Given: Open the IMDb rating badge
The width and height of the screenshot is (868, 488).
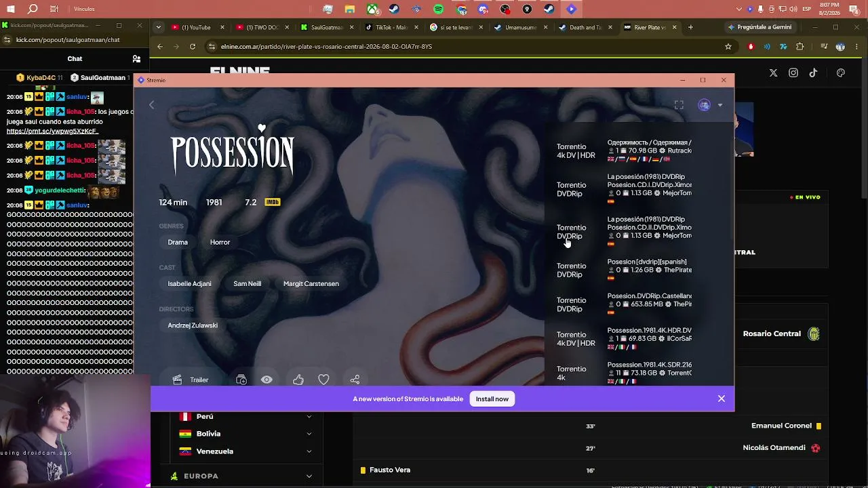Looking at the screenshot, I should 272,202.
